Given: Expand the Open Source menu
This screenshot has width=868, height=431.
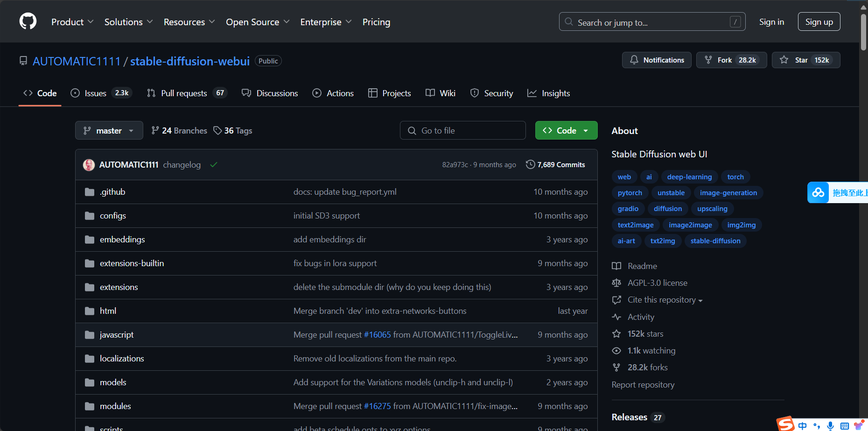Looking at the screenshot, I should (258, 22).
